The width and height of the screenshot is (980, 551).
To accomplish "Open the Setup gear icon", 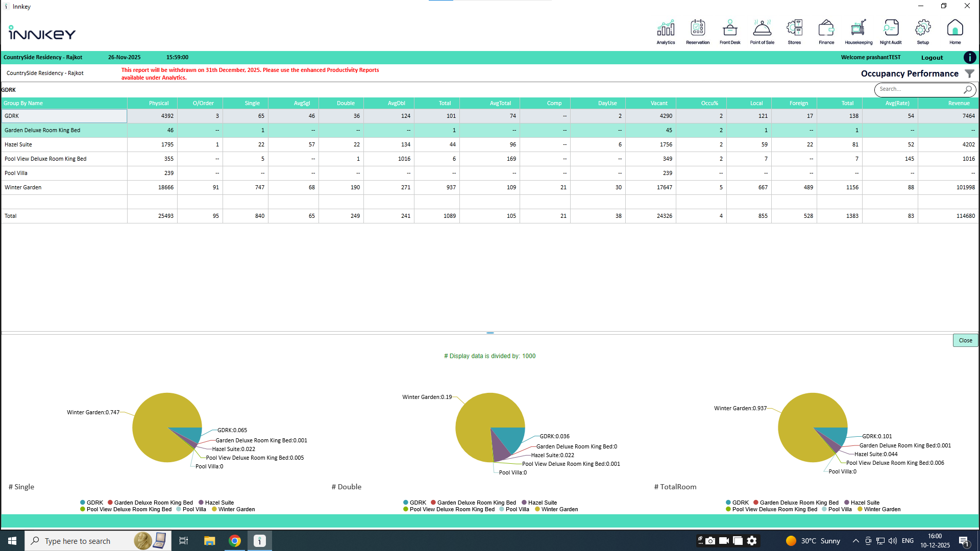I will (x=923, y=32).
